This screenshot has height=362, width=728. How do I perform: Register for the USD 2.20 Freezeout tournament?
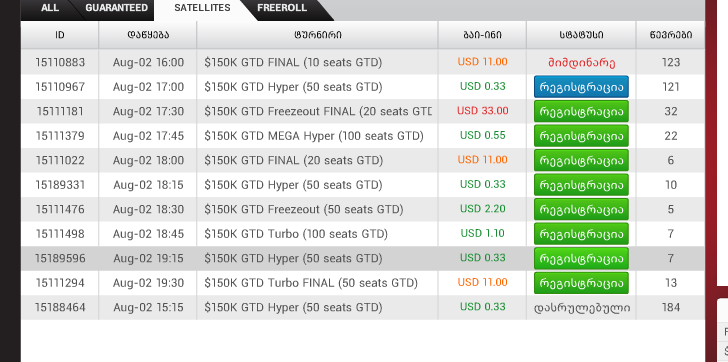(x=581, y=209)
